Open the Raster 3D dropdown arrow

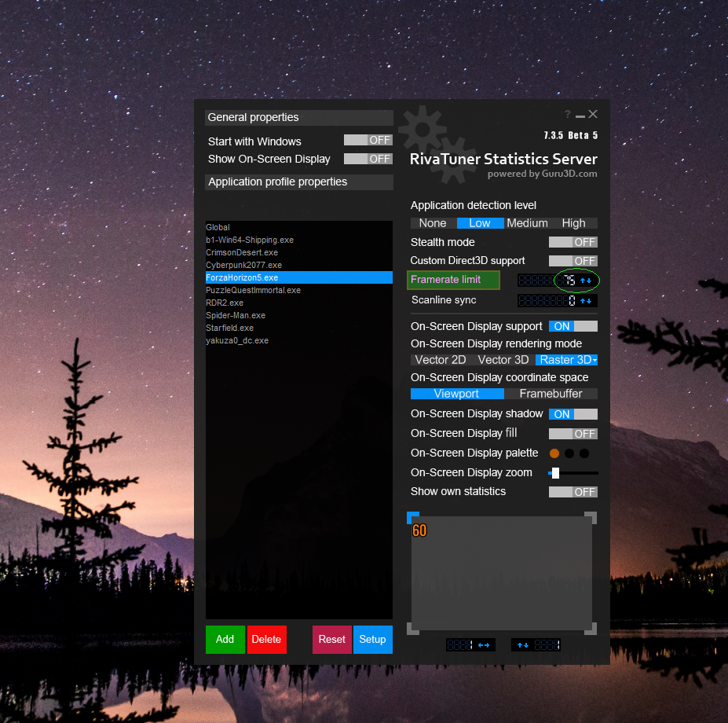[x=594, y=361]
